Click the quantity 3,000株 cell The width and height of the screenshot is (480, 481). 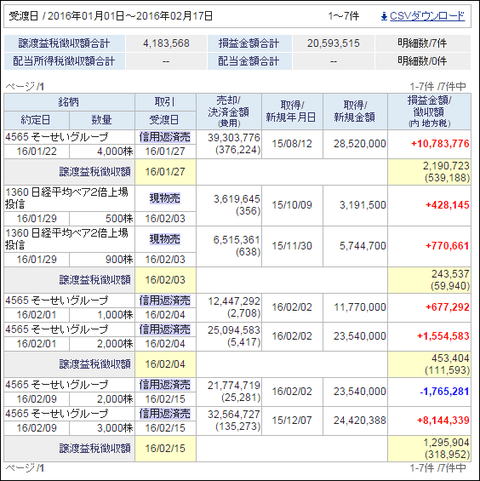click(x=102, y=428)
